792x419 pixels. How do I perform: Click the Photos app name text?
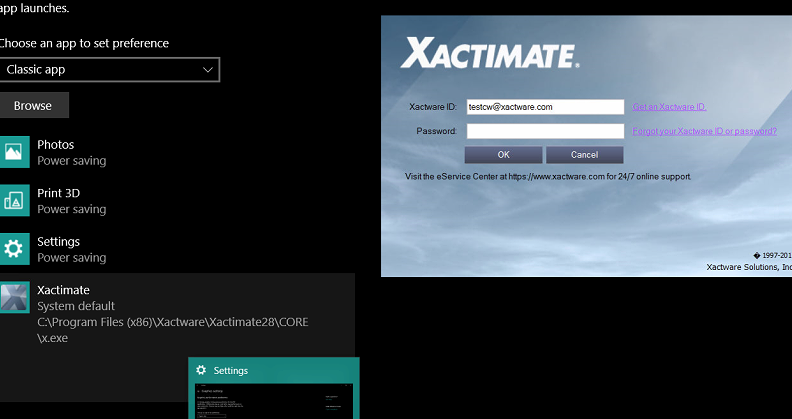(56, 145)
